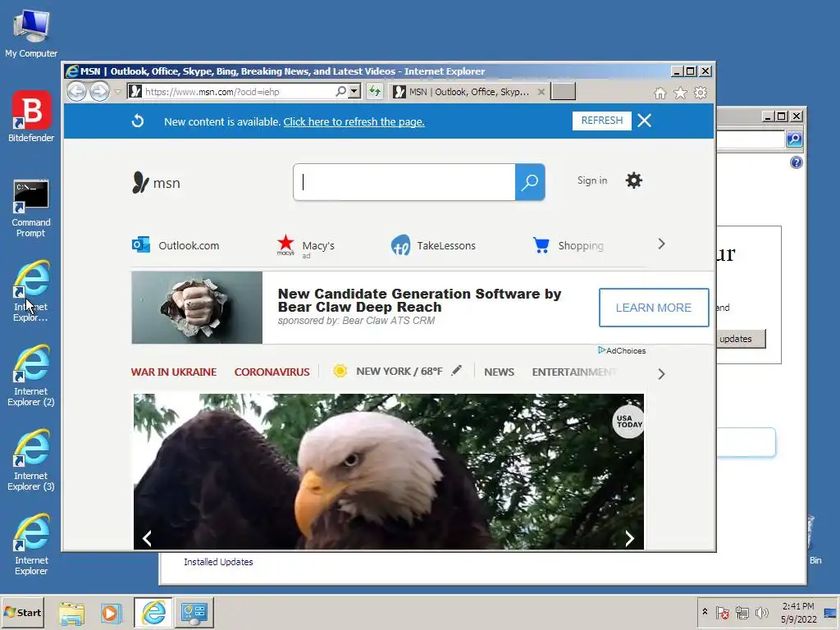This screenshot has height=630, width=840.
Task: Close the MSN tab
Action: click(541, 92)
